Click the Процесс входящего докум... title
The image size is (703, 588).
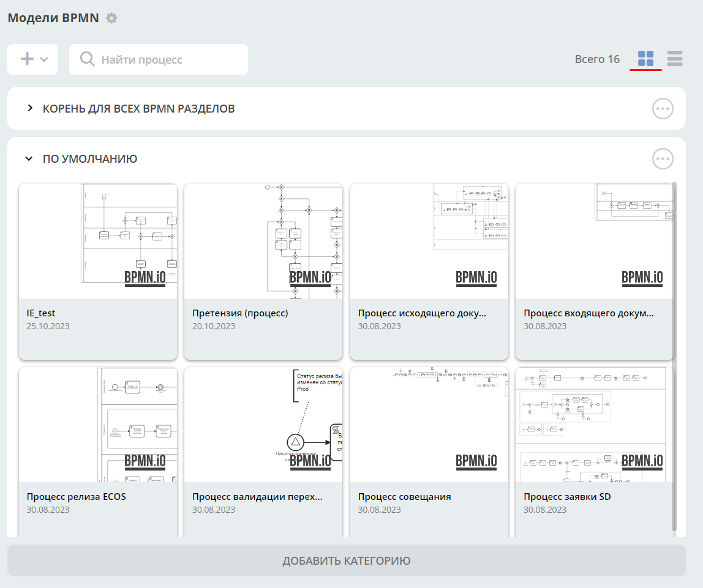(x=588, y=313)
